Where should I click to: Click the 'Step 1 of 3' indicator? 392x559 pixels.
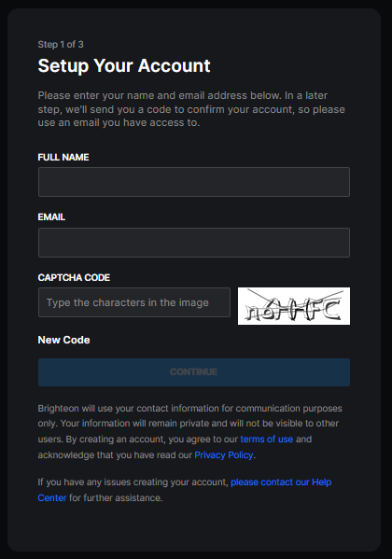click(x=61, y=45)
